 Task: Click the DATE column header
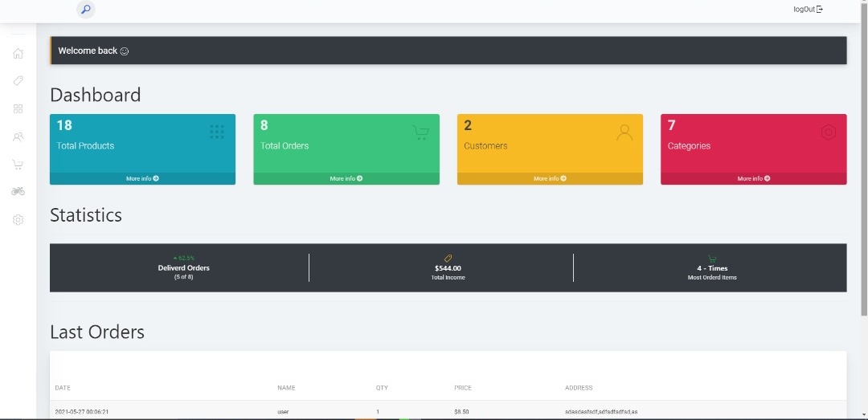point(63,388)
